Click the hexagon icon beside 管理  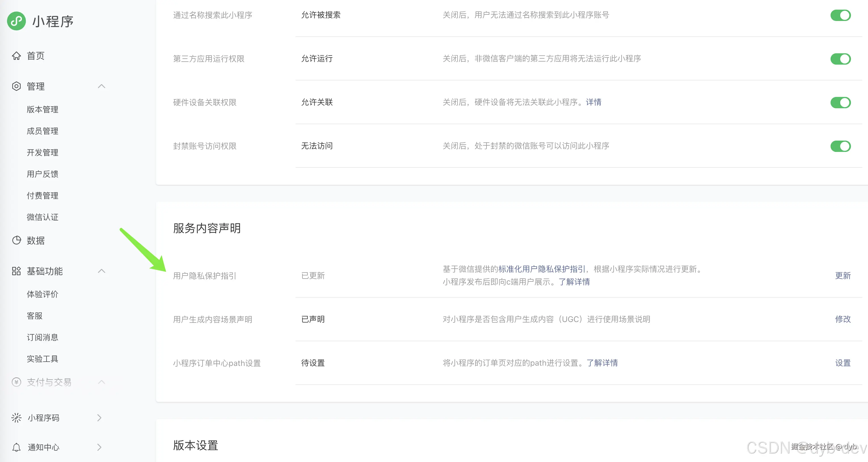[16, 86]
